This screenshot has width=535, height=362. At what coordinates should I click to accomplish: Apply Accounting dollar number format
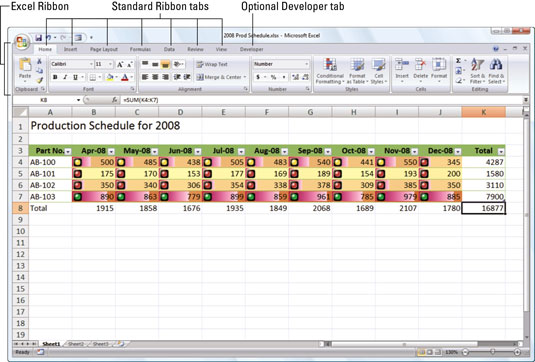pyautogui.click(x=258, y=77)
